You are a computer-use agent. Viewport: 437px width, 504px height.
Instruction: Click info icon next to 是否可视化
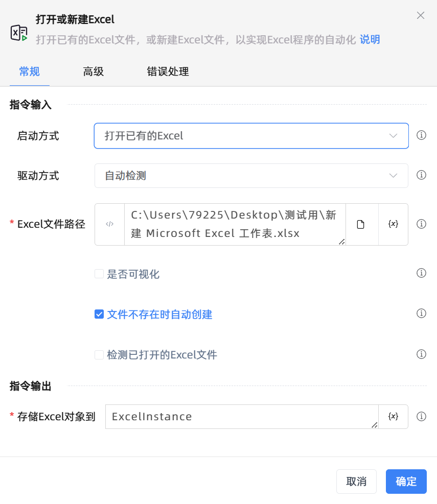[421, 273]
